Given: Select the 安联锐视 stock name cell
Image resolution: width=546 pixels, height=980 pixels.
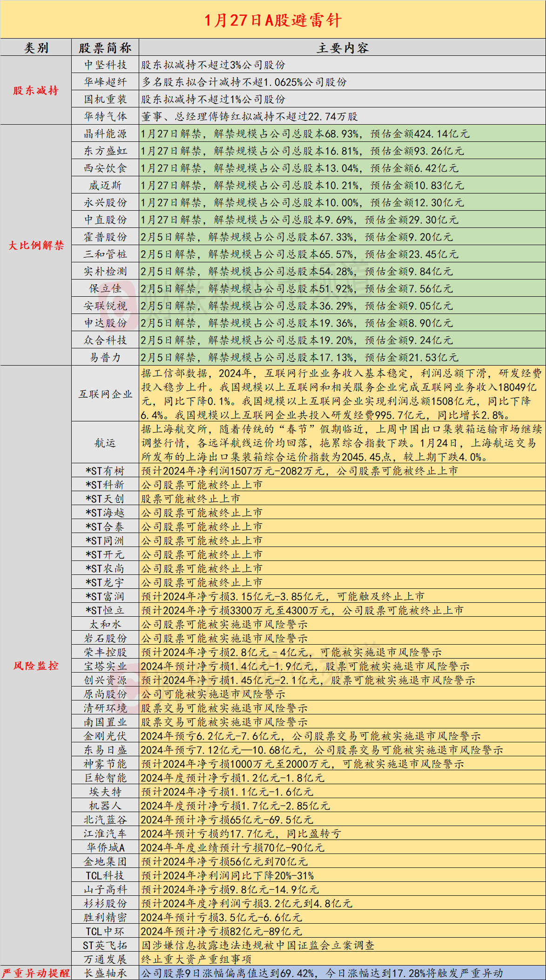Looking at the screenshot, I should [105, 306].
